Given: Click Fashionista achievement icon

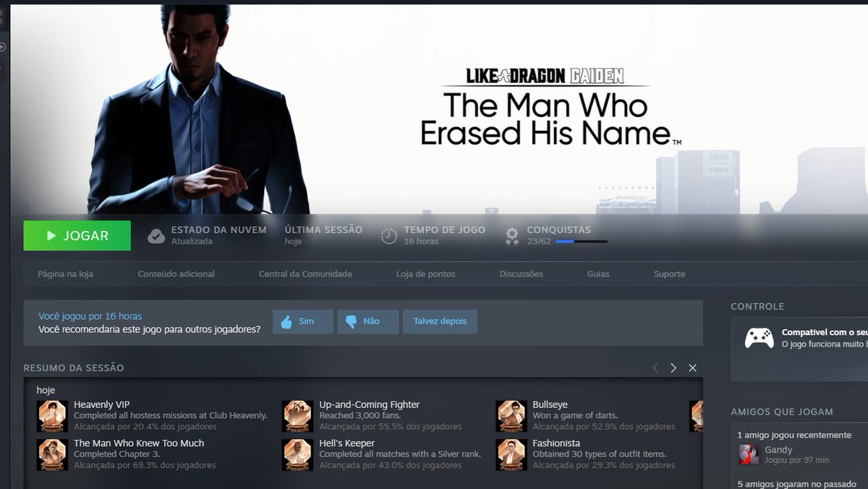Looking at the screenshot, I should 511,454.
